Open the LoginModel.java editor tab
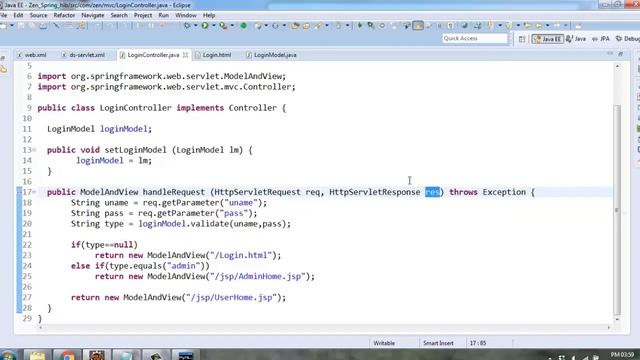Screen dimensions: 640x360 pyautogui.click(x=271, y=55)
